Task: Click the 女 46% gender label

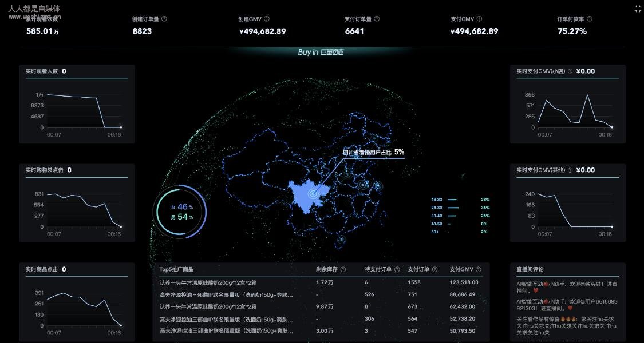Action: click(x=182, y=207)
